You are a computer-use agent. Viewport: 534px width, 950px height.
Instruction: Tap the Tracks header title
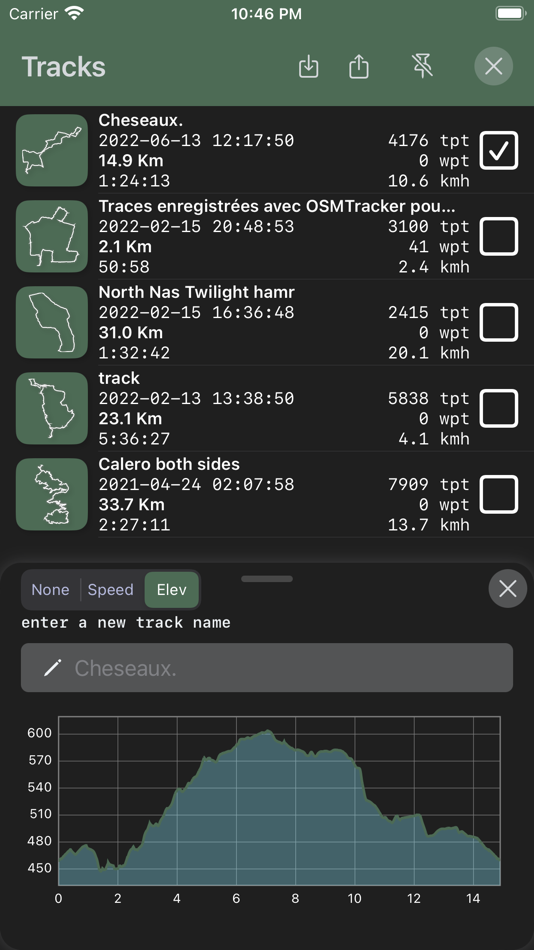(x=64, y=67)
